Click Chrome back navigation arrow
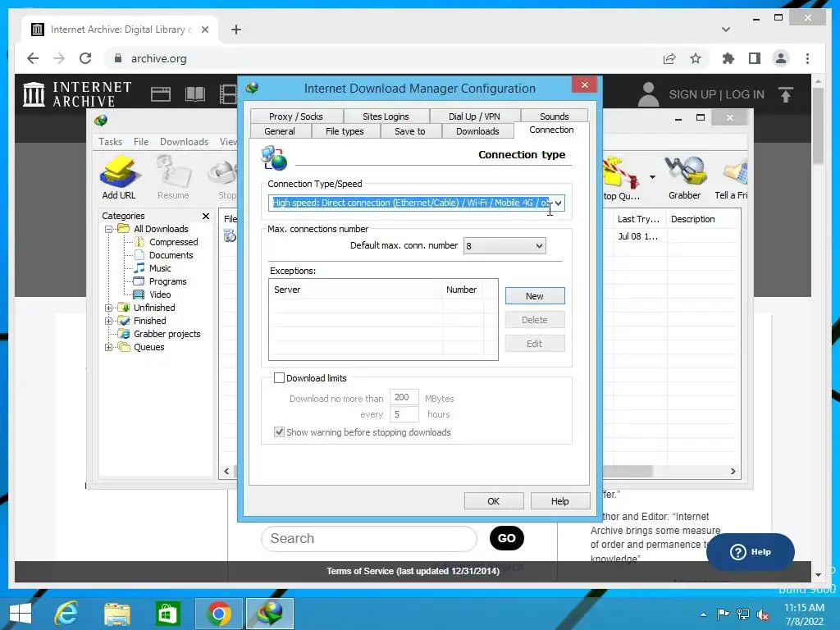This screenshot has height=630, width=840. click(33, 58)
